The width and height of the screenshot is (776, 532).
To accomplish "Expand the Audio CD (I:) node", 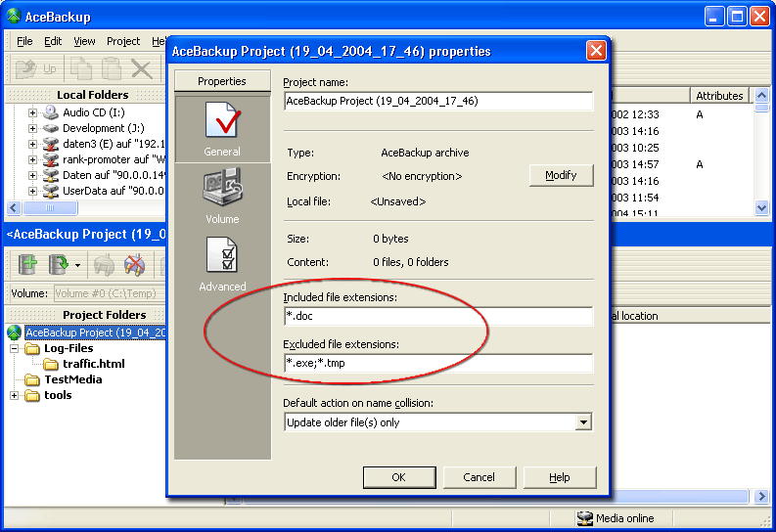I will [32, 112].
